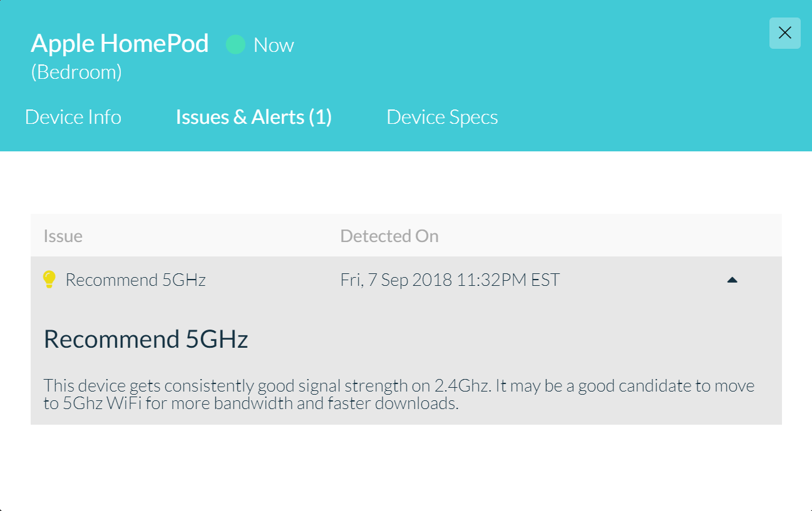Collapse the Recommend 5GHz issue caret
The height and width of the screenshot is (511, 812).
tap(732, 280)
